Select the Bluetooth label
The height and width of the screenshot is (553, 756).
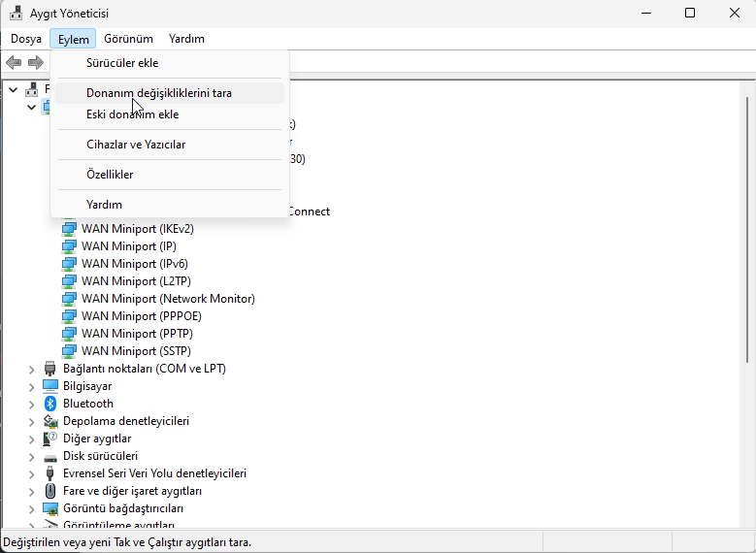point(88,404)
